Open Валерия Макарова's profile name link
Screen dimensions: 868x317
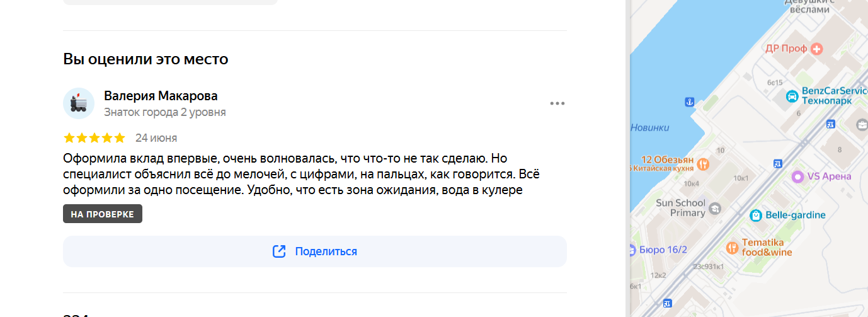(161, 96)
